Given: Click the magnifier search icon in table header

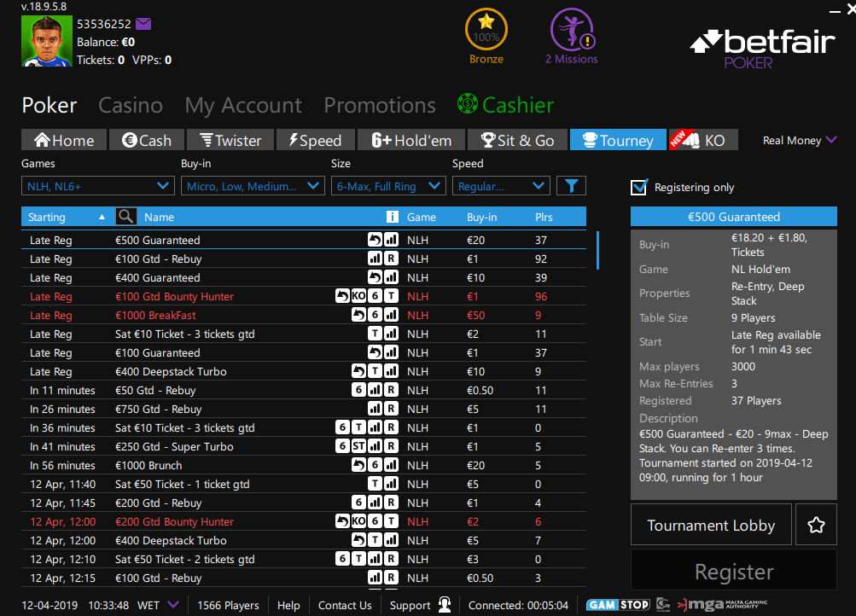Looking at the screenshot, I should point(125,217).
